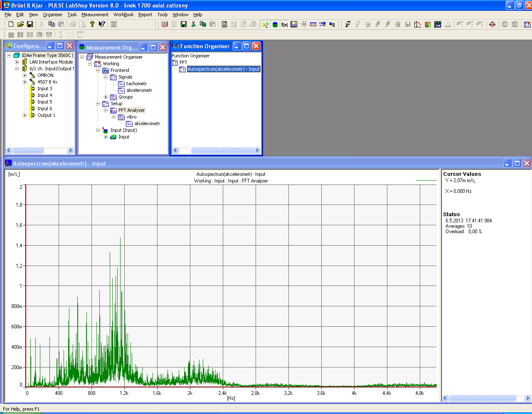Collapse the Frontend node
Image resolution: width=532 pixels, height=414 pixels.
98,70
